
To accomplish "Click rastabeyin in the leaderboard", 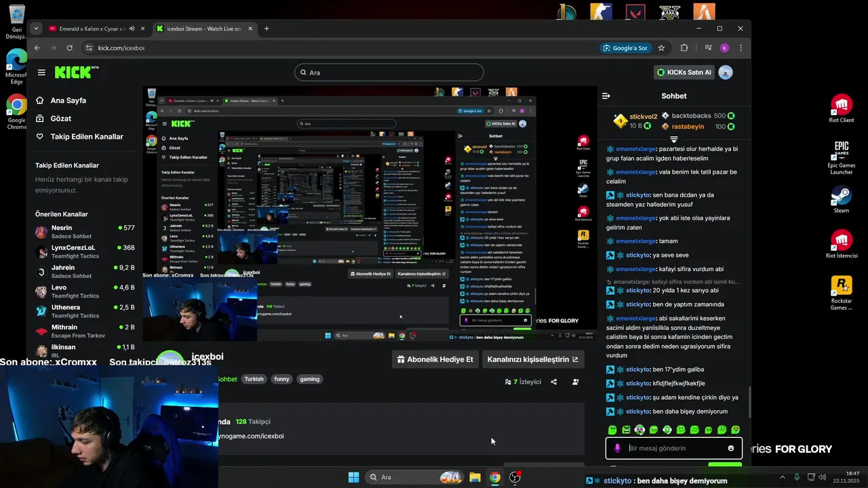I will click(688, 127).
